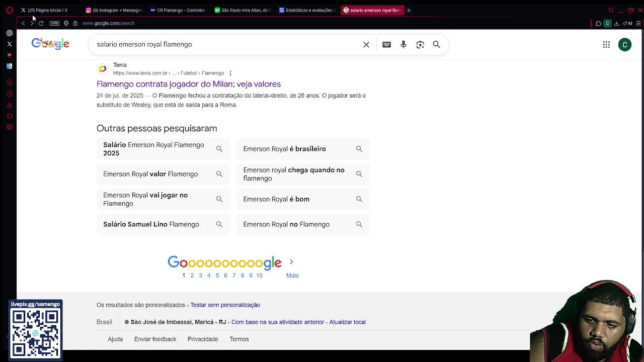The image size is (644, 362).
Task: Search 'Emerson Royal valor Flamengo' suggestion
Action: coord(163,174)
